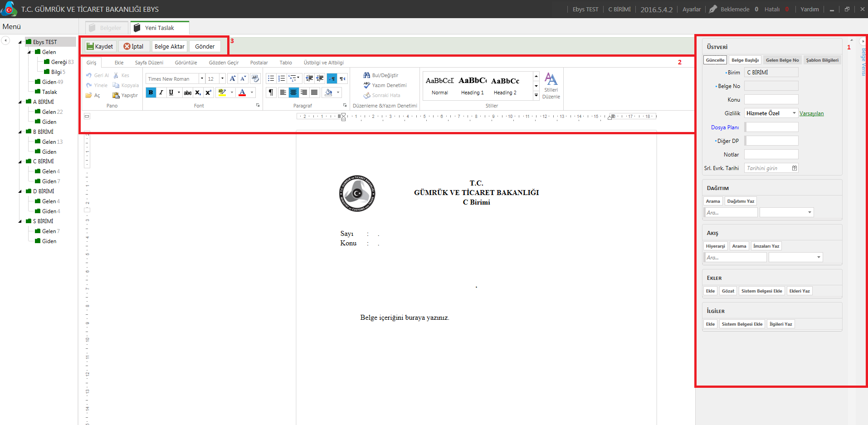This screenshot has width=868, height=425.
Task: Click the Gönder button
Action: coord(205,46)
